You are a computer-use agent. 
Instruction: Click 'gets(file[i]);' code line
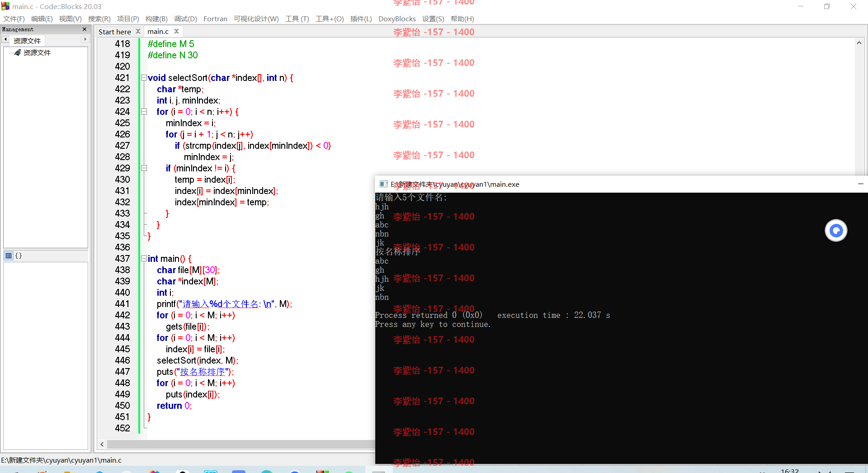coord(187,326)
